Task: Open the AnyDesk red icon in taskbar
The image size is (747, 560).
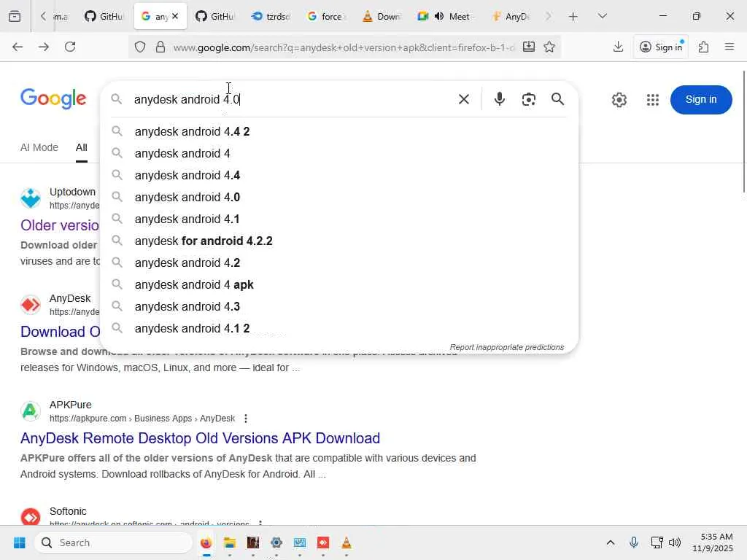Action: click(x=323, y=542)
